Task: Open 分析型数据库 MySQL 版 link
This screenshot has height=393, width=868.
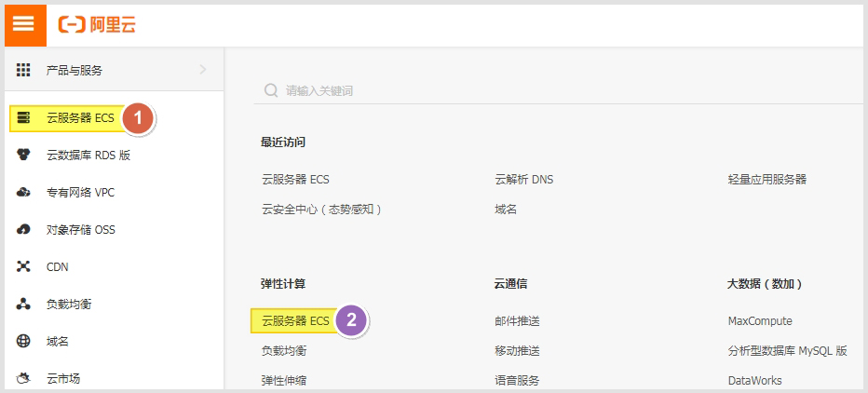Action: pyautogui.click(x=787, y=351)
